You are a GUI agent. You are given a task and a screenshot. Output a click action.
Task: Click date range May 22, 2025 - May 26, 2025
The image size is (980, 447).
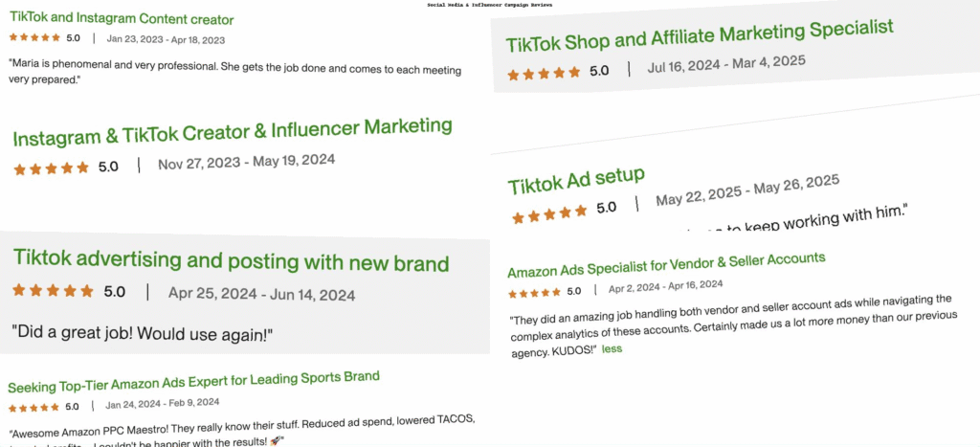pyautogui.click(x=746, y=190)
